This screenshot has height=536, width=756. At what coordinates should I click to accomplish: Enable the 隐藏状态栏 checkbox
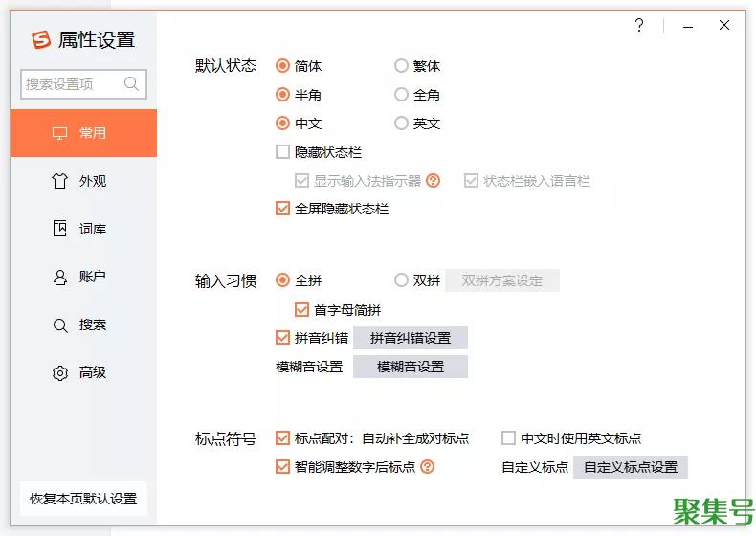click(282, 152)
